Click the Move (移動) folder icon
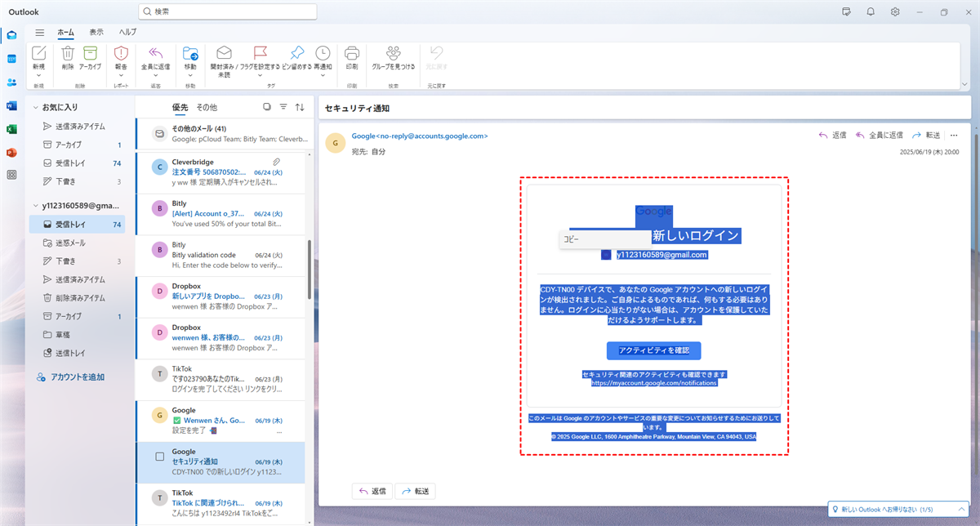The height and width of the screenshot is (526, 980). [x=190, y=53]
